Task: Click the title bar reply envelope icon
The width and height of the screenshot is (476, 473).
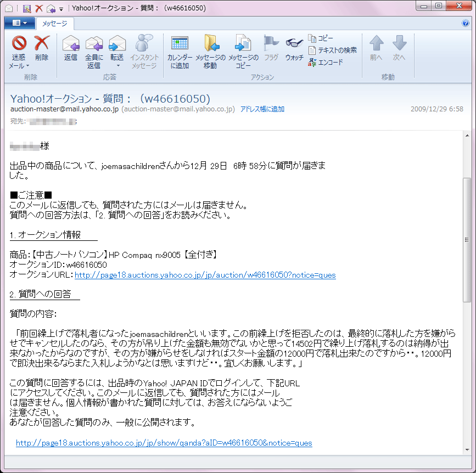Action: [51, 8]
